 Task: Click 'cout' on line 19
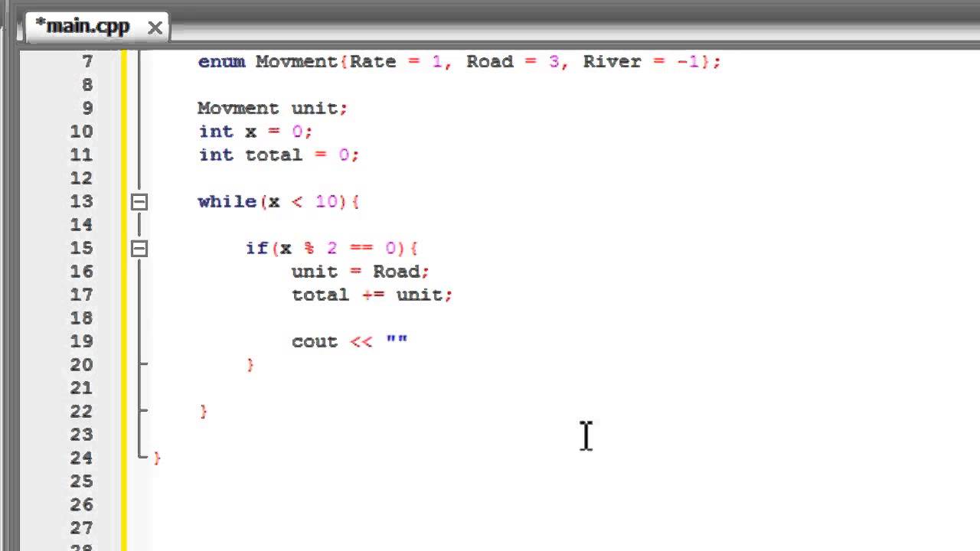[x=314, y=342]
